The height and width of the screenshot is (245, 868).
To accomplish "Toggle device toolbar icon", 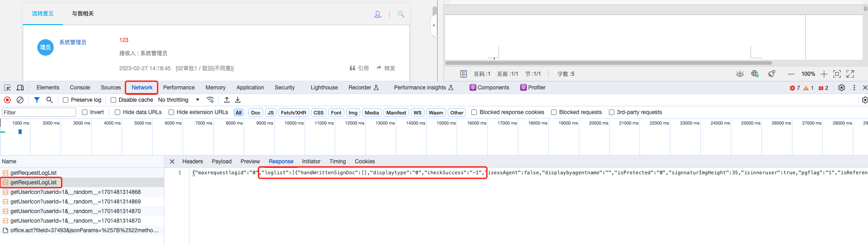I will pyautogui.click(x=20, y=88).
